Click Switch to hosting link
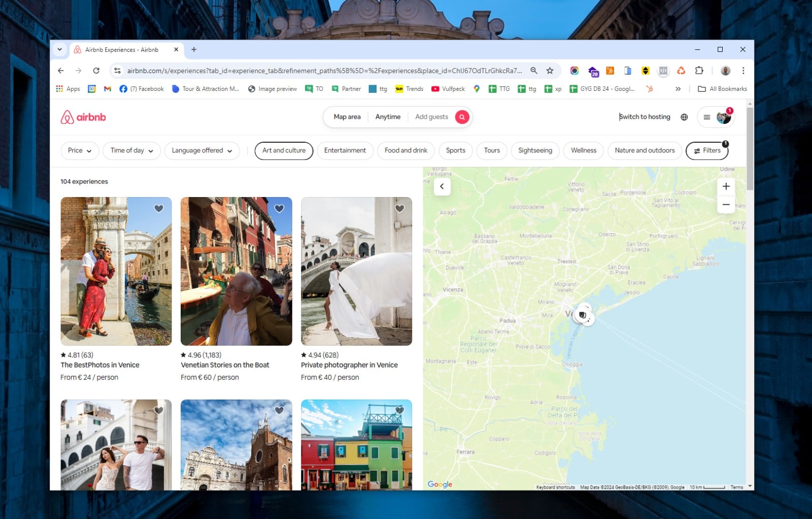This screenshot has width=812, height=519. click(x=645, y=117)
